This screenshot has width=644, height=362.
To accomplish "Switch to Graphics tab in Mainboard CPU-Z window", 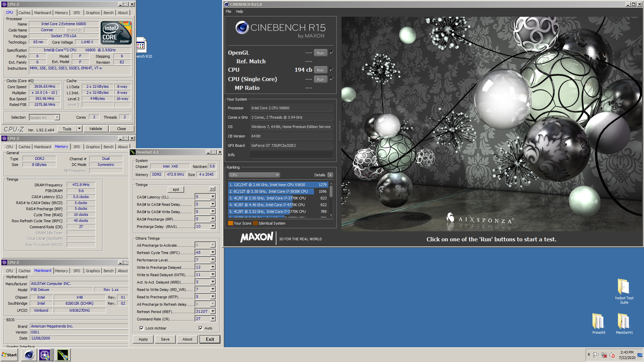I will click(93, 271).
